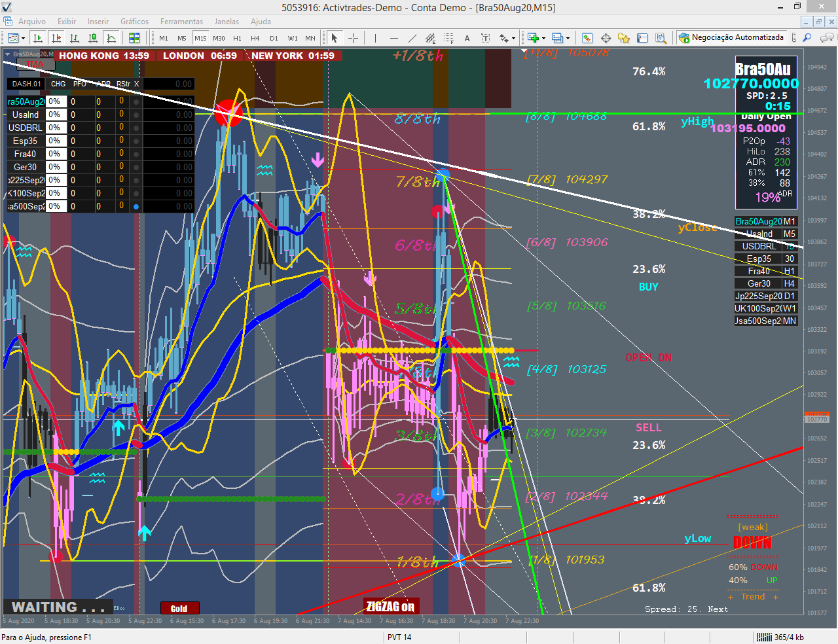Open the Gráficos menu

[x=134, y=22]
